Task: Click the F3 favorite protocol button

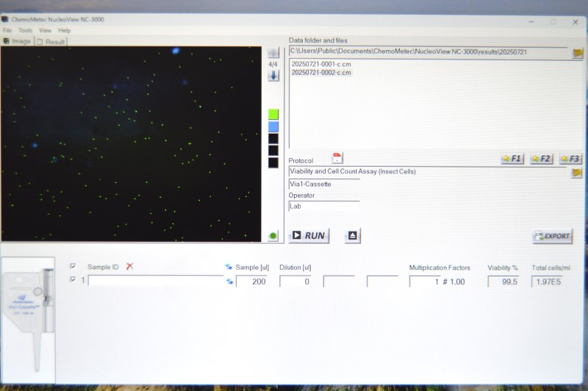Action: 570,159
